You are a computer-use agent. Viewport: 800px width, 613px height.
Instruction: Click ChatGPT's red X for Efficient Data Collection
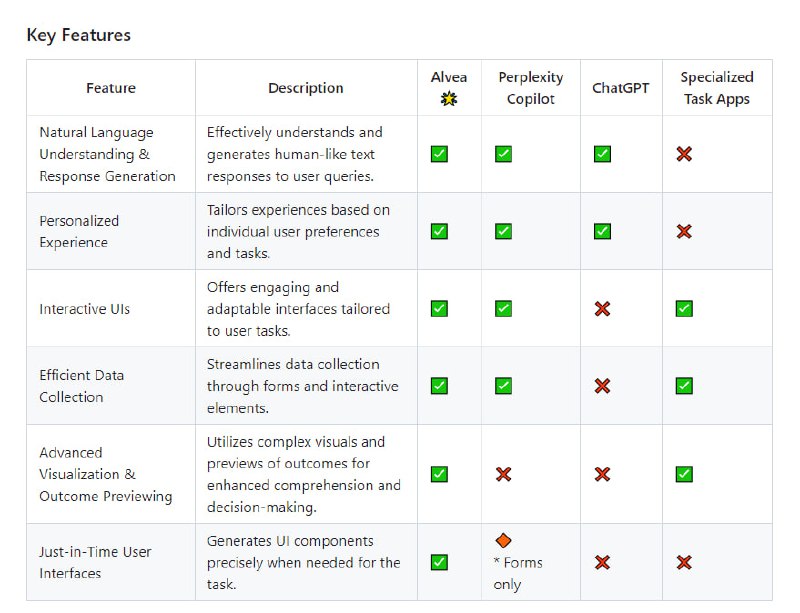click(x=602, y=385)
